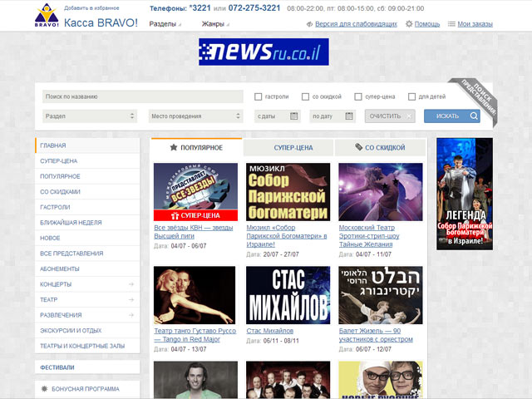
Task: Expand the Жанры header menu
Action: pos(215,24)
